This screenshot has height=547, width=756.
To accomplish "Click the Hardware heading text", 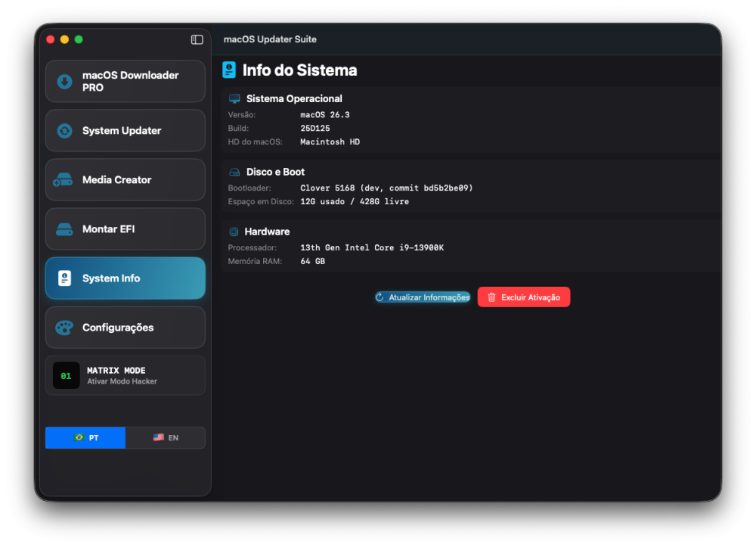I will (x=267, y=232).
